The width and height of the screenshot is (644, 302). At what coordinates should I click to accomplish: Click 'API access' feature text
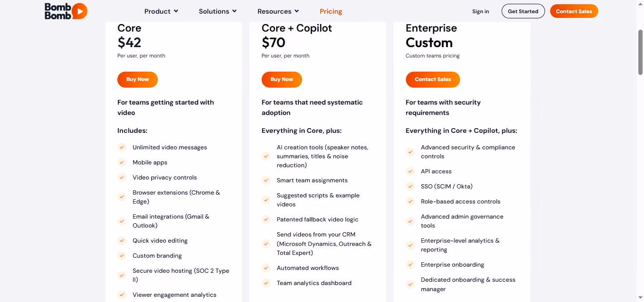pyautogui.click(x=436, y=171)
